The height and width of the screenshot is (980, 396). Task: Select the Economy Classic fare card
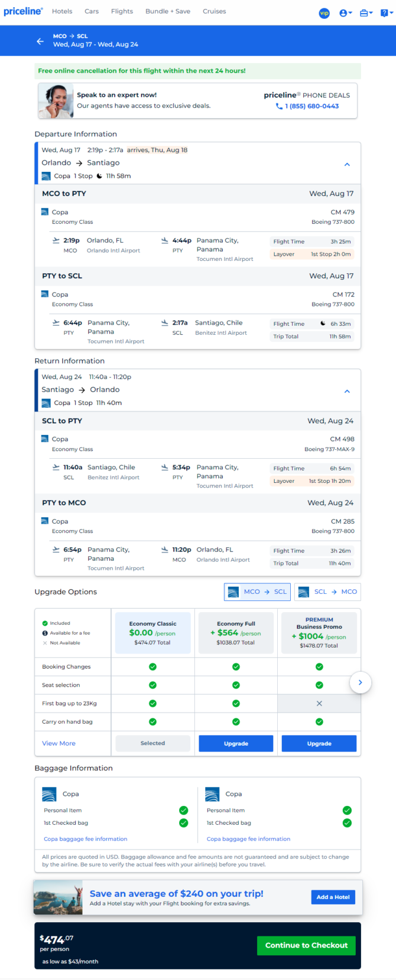click(x=152, y=633)
